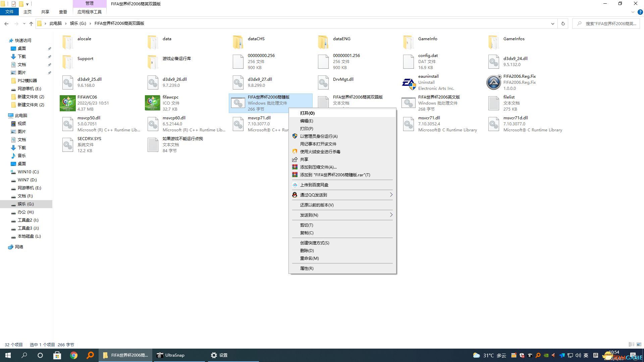Viewport: 644px width, 362px height.
Task: Select 娱乐 (G:) drive in the sidebar
Action: click(26, 204)
